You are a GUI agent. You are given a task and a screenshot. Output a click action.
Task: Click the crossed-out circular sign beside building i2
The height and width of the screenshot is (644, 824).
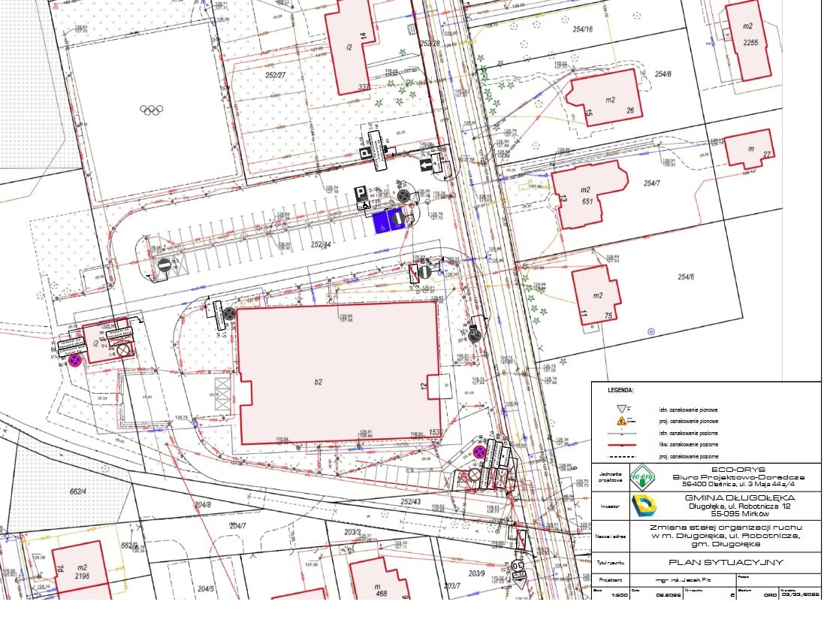click(x=124, y=349)
